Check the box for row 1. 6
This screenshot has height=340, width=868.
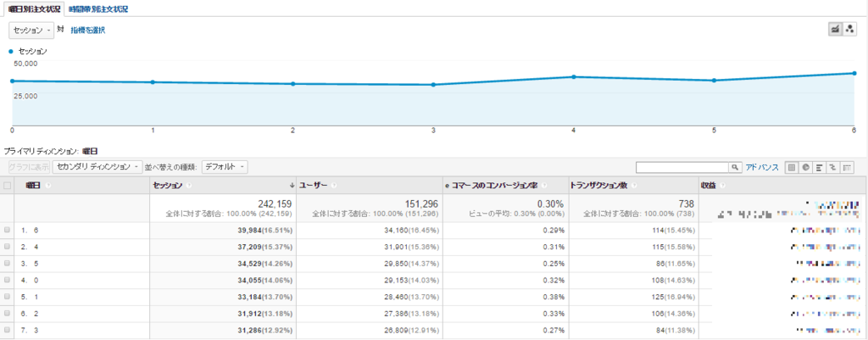[7, 230]
